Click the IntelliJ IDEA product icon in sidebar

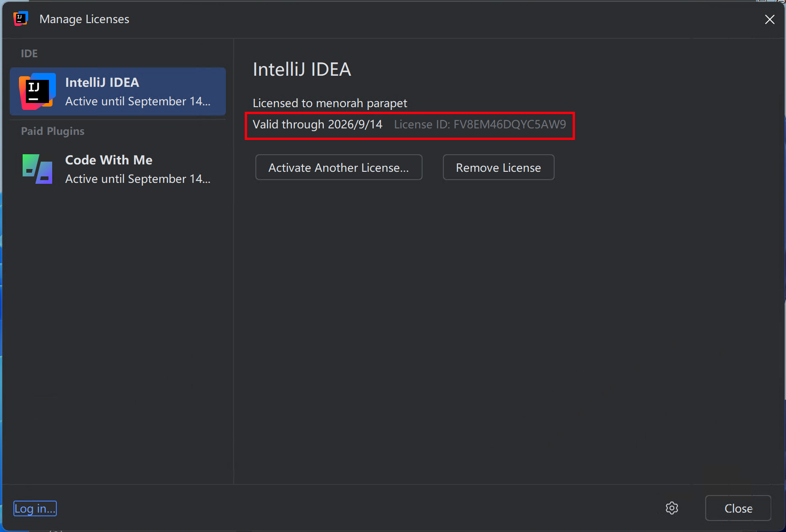[37, 91]
